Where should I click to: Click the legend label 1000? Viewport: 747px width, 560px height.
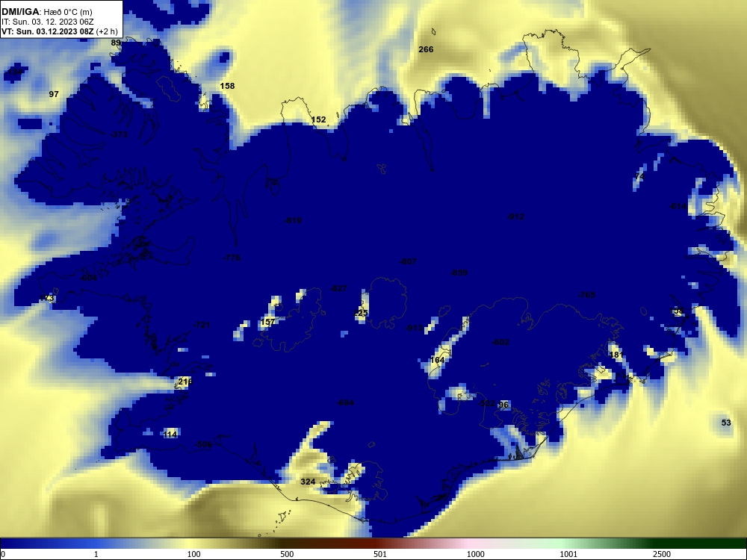475,554
